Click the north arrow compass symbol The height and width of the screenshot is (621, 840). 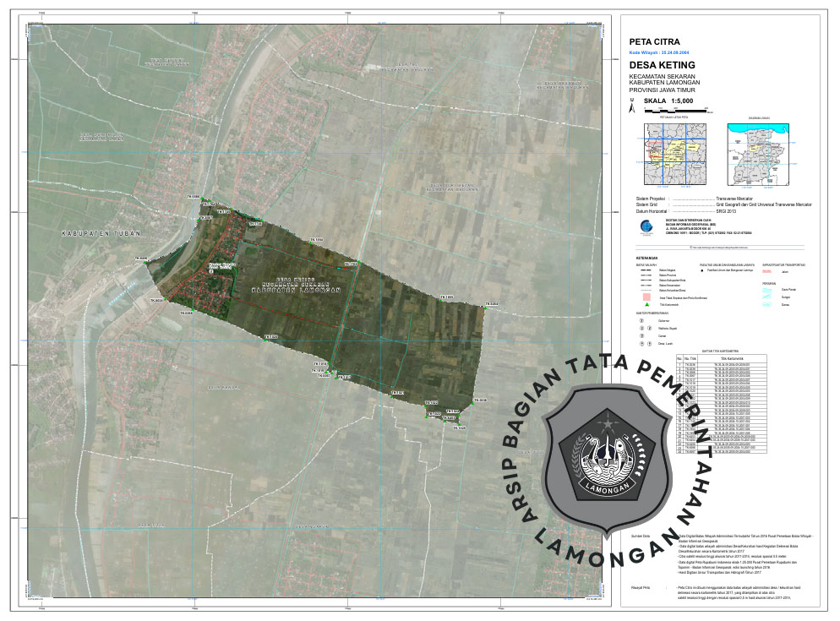pyautogui.click(x=630, y=106)
